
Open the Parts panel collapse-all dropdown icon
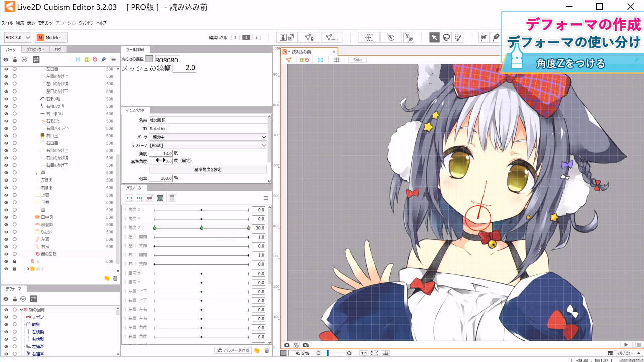point(24,59)
